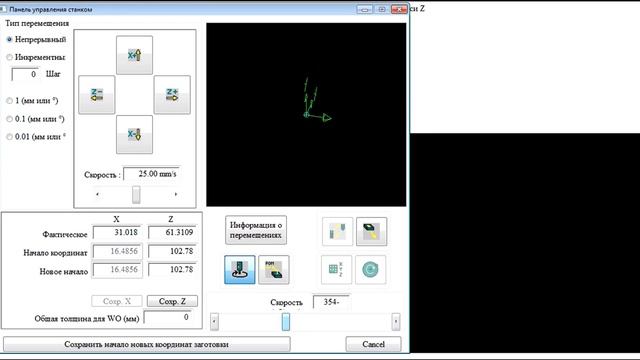Click the right arrow of the lower speed scrollbar
640x360 pixels.
click(396, 322)
